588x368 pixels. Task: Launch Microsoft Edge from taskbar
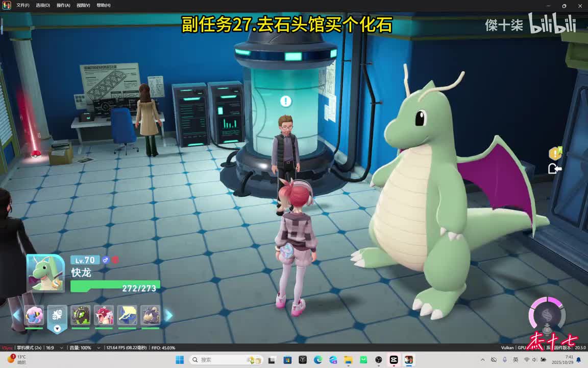point(318,360)
